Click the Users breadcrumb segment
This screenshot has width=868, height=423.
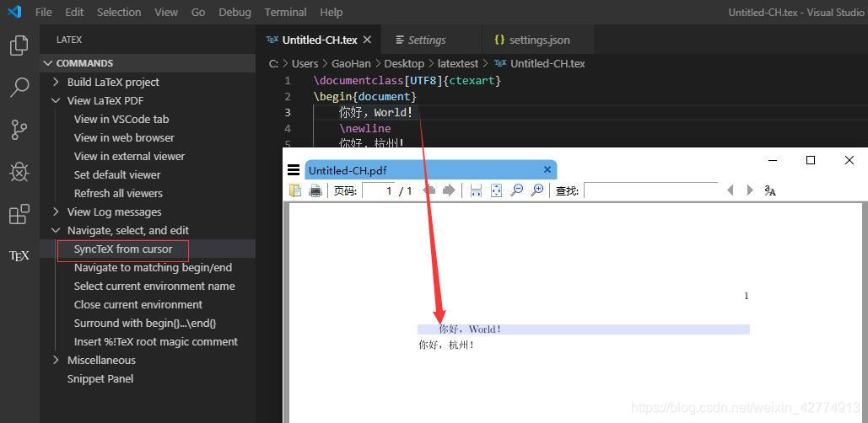click(305, 63)
